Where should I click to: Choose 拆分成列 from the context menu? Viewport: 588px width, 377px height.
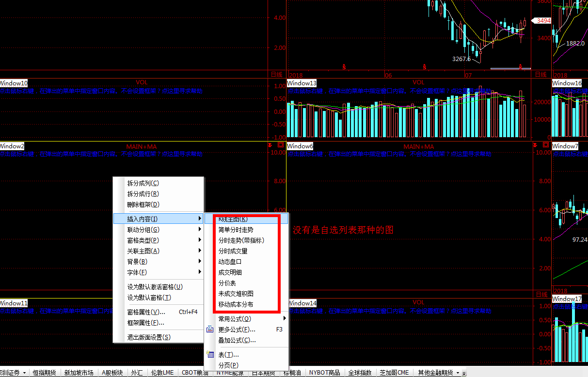tap(159, 183)
